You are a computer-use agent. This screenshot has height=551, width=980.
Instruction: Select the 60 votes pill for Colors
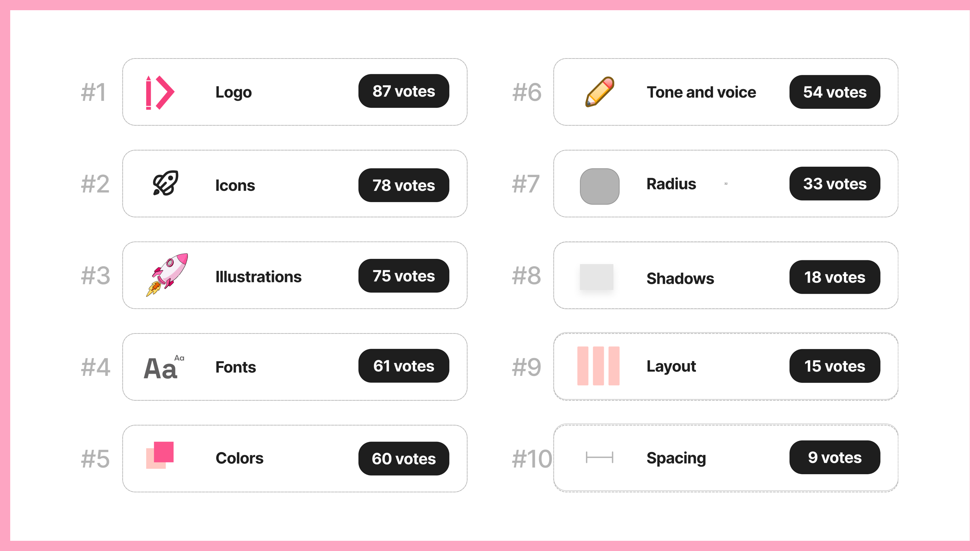(x=404, y=458)
